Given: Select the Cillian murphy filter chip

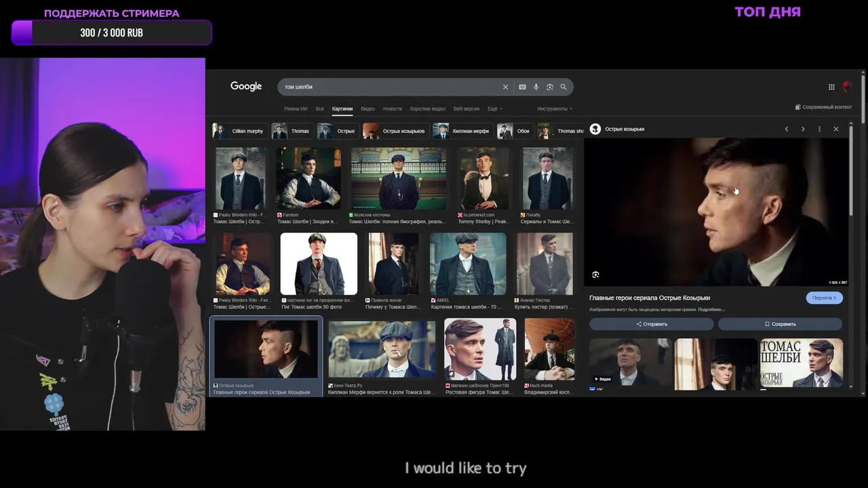Looking at the screenshot, I should (x=239, y=131).
